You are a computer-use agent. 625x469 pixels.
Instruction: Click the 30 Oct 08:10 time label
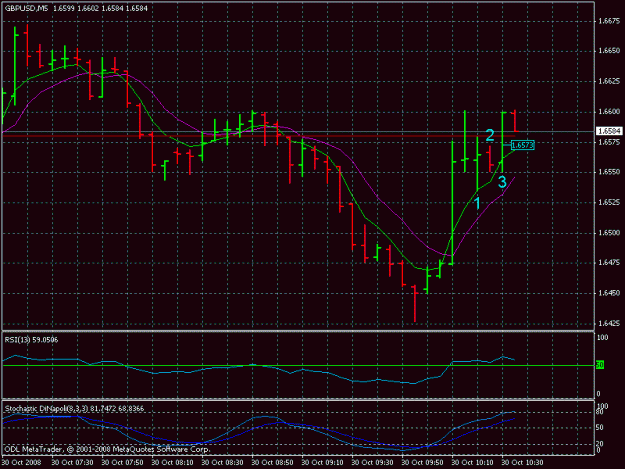point(172,463)
